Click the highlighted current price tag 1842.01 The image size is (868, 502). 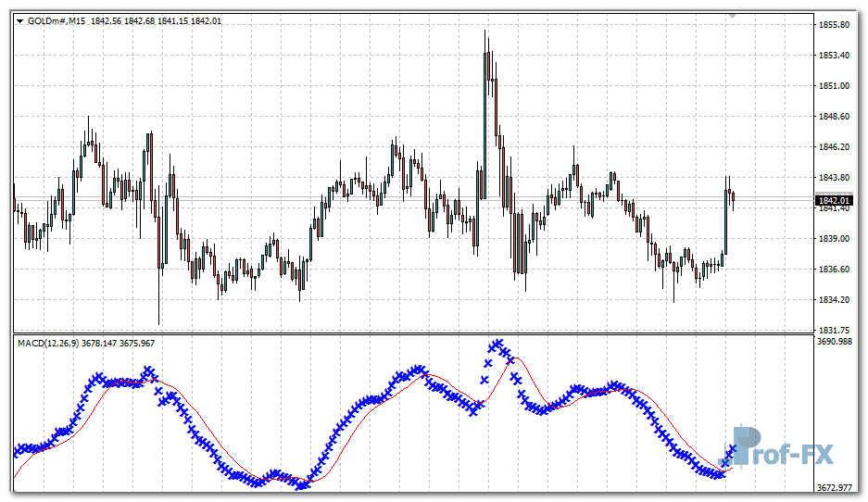point(833,200)
